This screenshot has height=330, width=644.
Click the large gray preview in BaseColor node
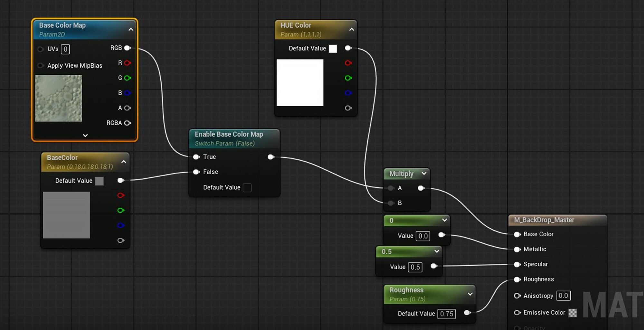(66, 215)
